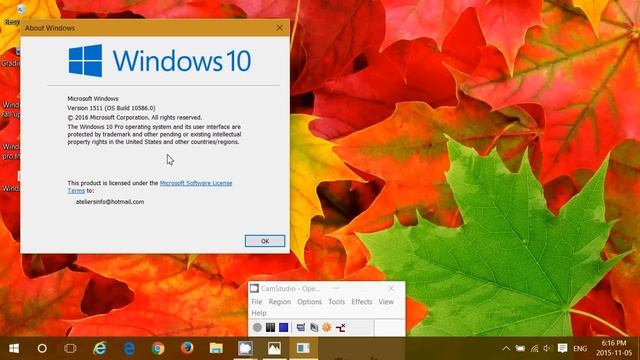
Task: Launch Google Chrome from taskbar
Action: (x=158, y=348)
